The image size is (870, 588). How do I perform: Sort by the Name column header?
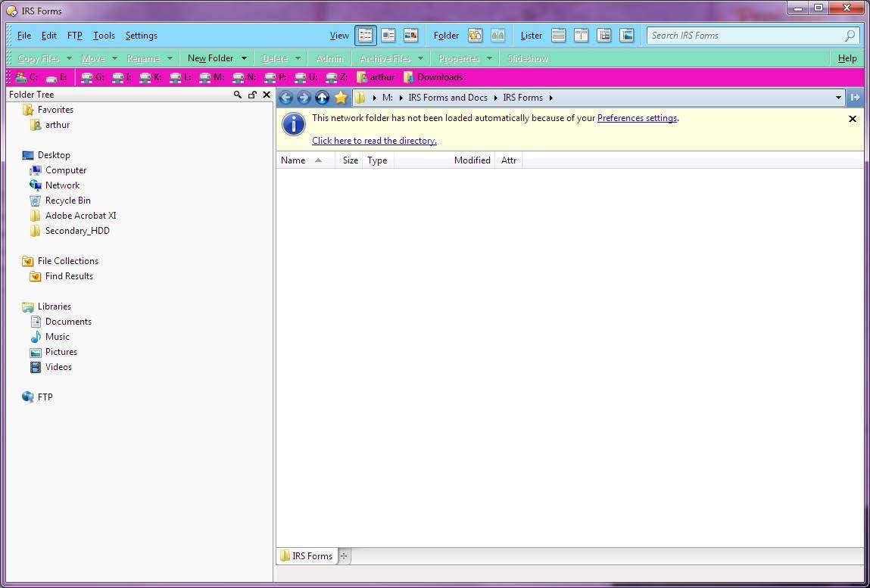pyautogui.click(x=305, y=160)
